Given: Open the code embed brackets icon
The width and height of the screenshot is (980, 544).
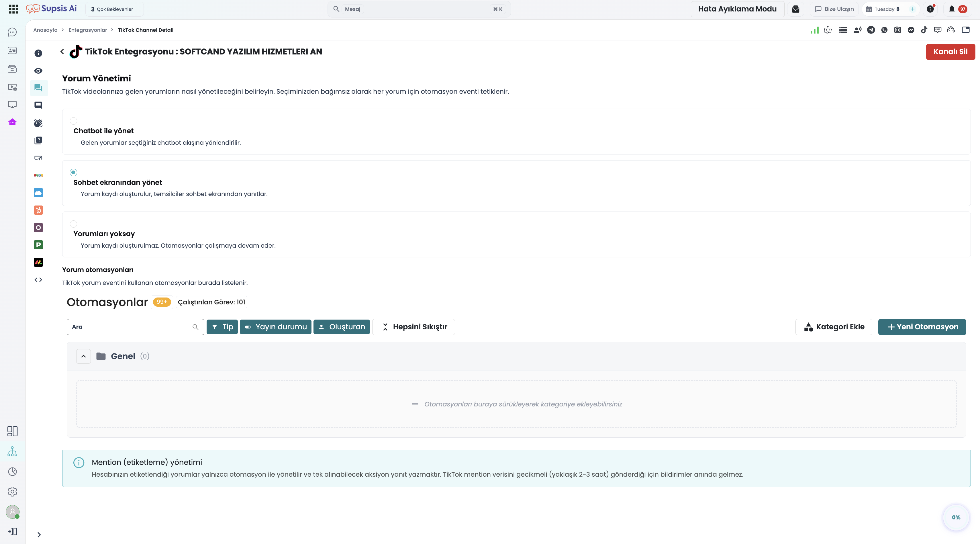Looking at the screenshot, I should tap(38, 280).
